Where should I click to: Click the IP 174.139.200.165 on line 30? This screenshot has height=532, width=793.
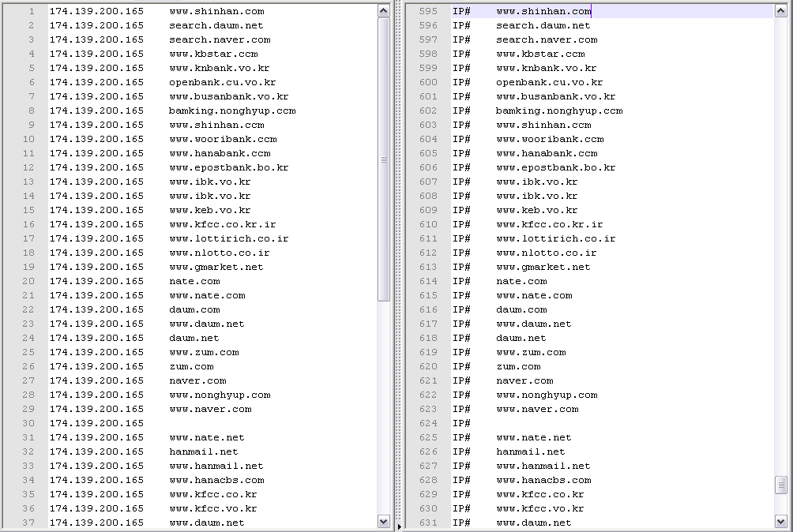(x=96, y=423)
